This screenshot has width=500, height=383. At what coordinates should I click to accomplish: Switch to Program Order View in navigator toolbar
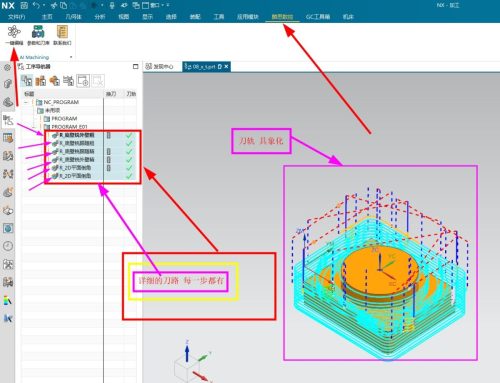point(27,81)
